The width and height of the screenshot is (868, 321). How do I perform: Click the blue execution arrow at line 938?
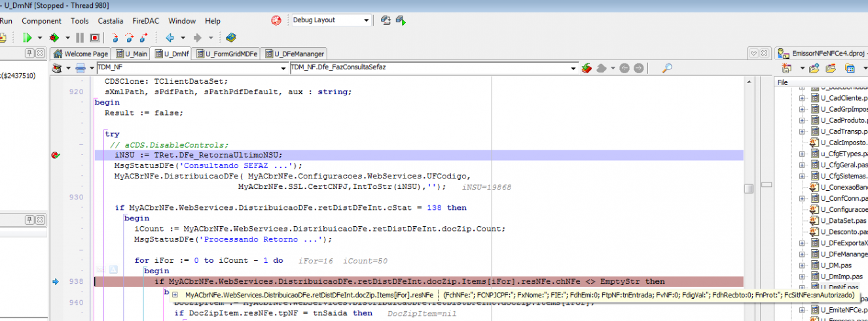coord(56,282)
